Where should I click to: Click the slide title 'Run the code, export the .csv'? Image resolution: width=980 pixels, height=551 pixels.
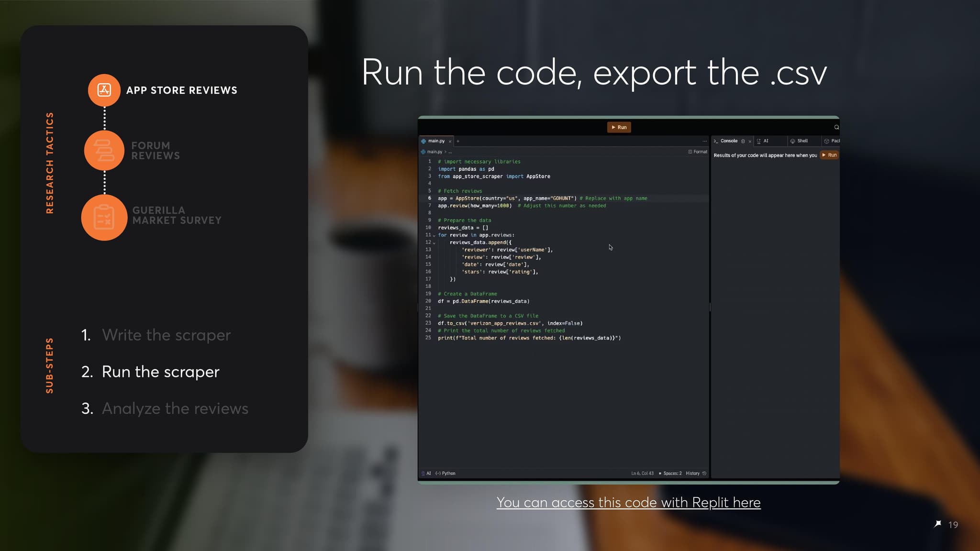coord(594,73)
